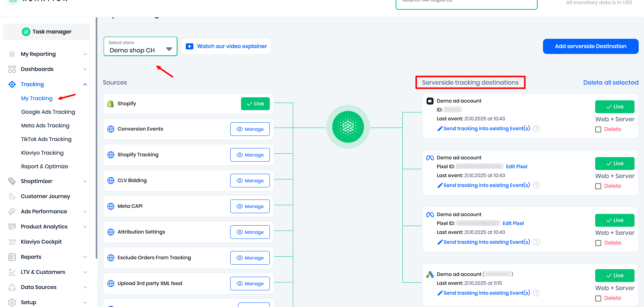Click the Google Ads logo icon

point(430,274)
